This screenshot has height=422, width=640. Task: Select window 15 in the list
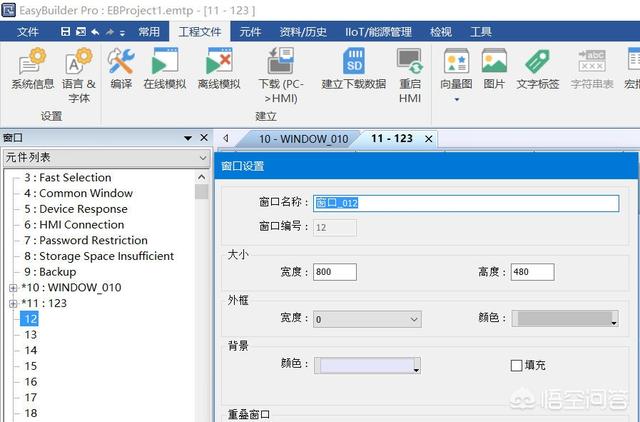pos(31,366)
